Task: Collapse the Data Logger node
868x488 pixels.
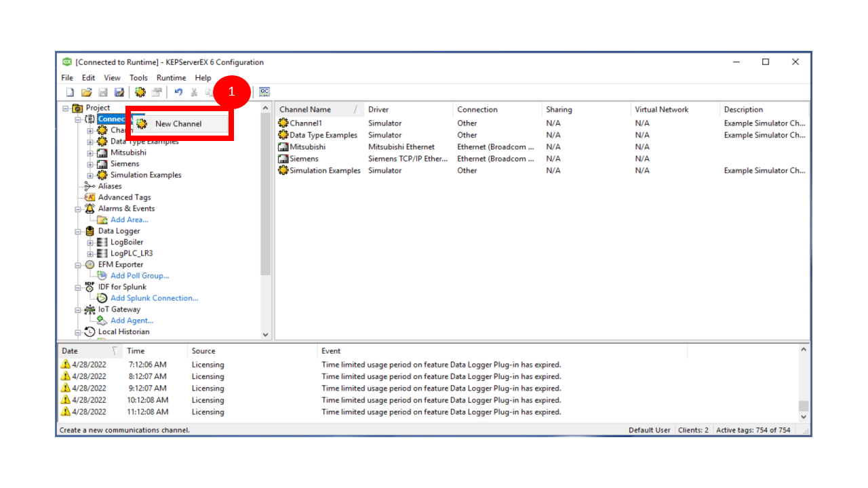Action: pyautogui.click(x=78, y=231)
